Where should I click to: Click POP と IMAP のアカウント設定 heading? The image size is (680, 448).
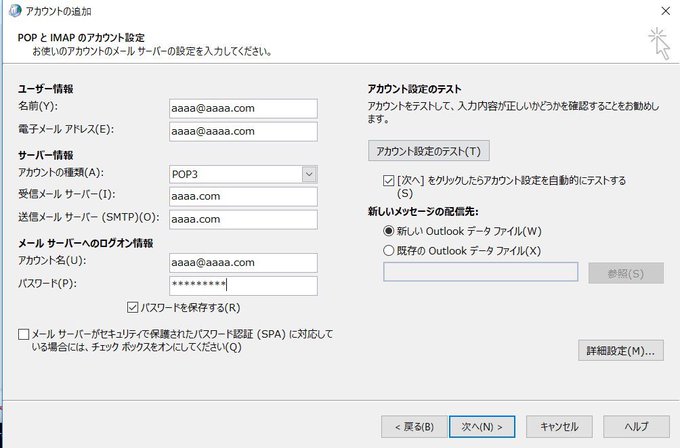(81, 38)
